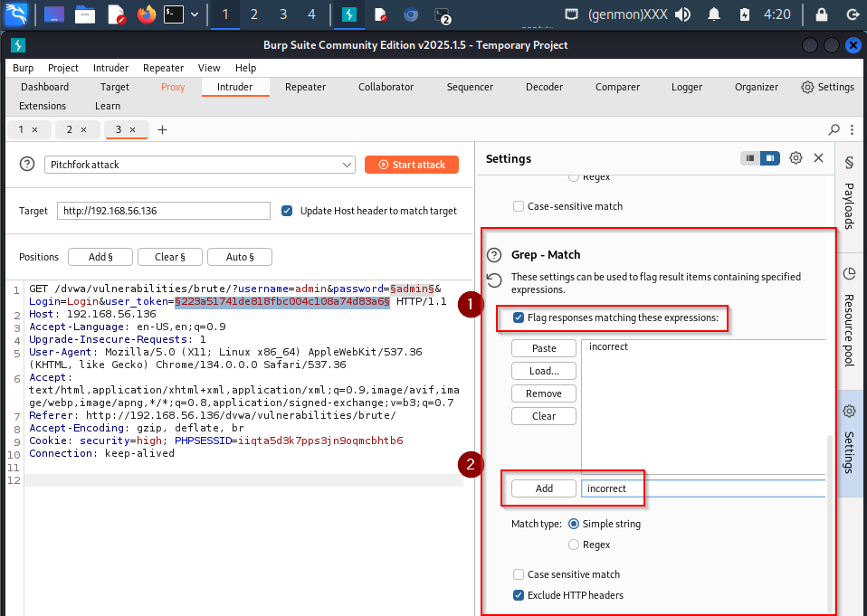Open the Burp menu
The width and height of the screenshot is (867, 616).
coord(24,68)
